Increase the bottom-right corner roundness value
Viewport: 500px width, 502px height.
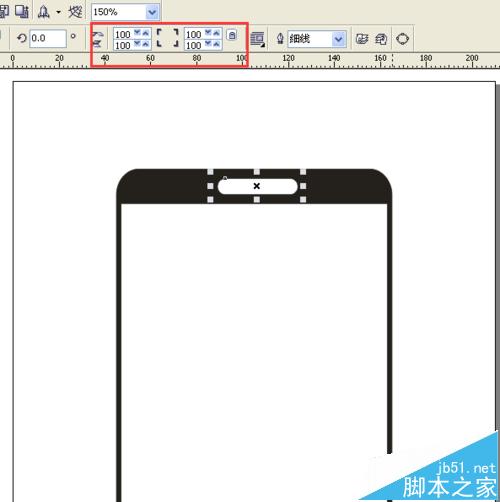click(x=217, y=44)
